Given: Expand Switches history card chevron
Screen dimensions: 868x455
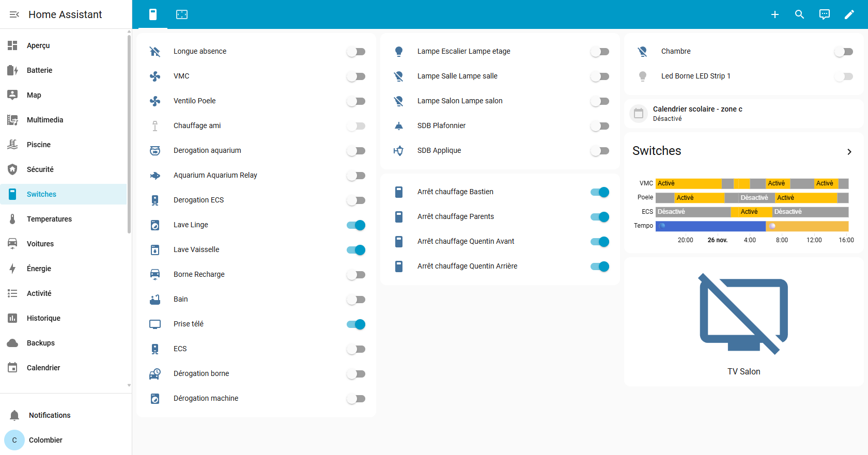Looking at the screenshot, I should (849, 151).
